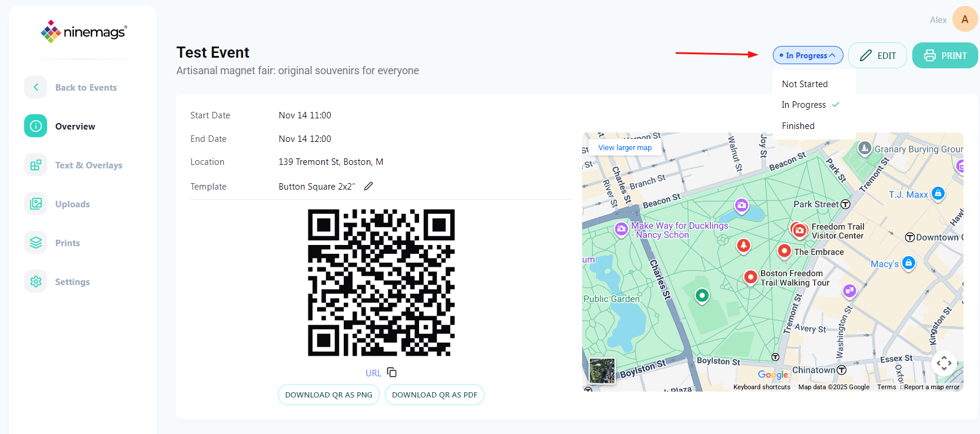
Task: Edit the template with pencil icon
Action: click(x=368, y=186)
